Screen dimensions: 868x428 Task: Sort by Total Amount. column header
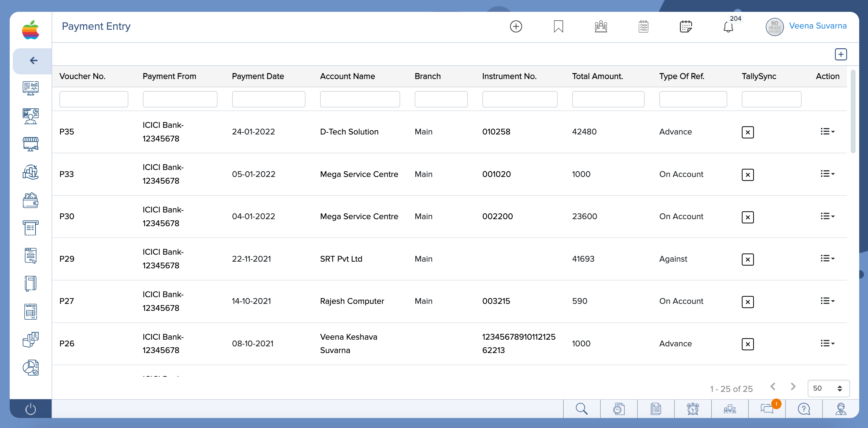(x=597, y=76)
